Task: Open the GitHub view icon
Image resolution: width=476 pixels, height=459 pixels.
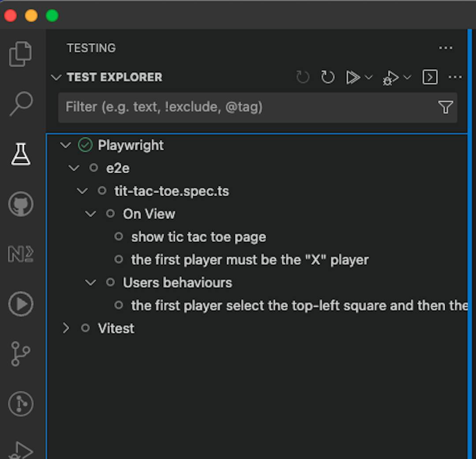Action: 21,204
